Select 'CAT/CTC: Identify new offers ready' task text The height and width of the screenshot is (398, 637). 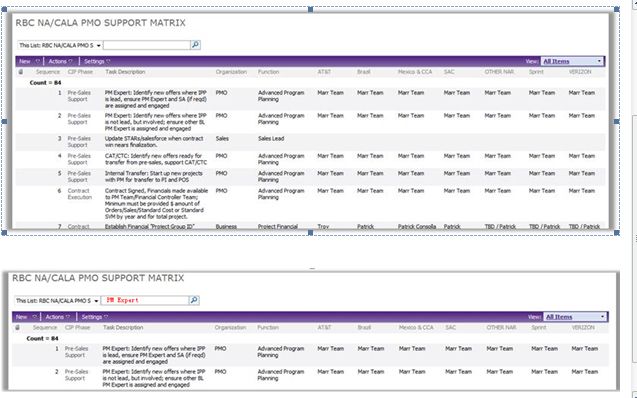point(156,159)
